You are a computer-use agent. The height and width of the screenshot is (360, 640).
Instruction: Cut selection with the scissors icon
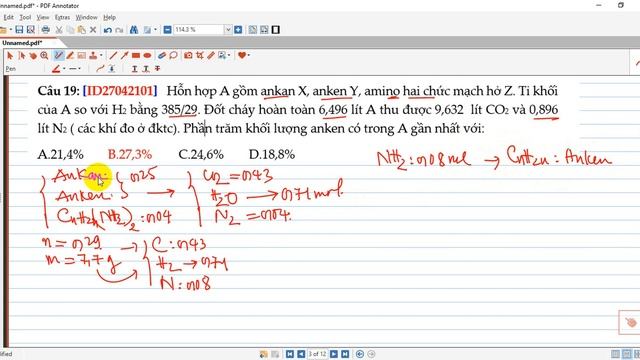[59, 30]
